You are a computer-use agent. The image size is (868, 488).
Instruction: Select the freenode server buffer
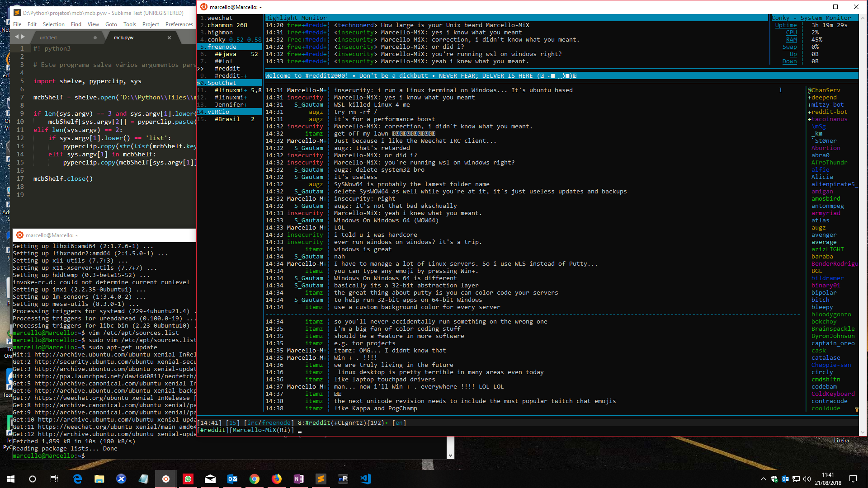[230, 47]
